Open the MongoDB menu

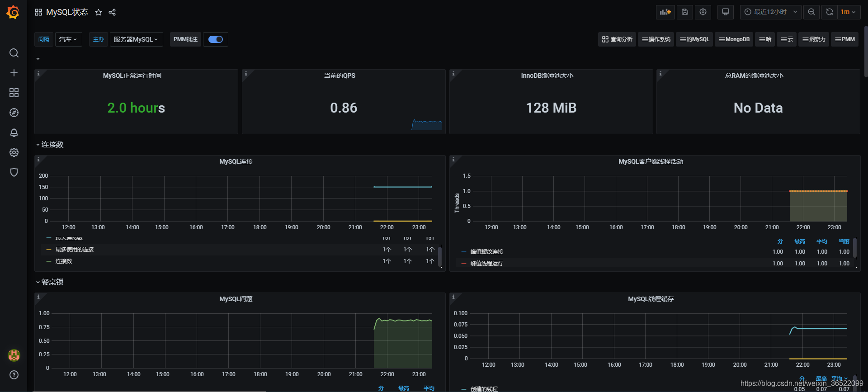[x=734, y=39]
